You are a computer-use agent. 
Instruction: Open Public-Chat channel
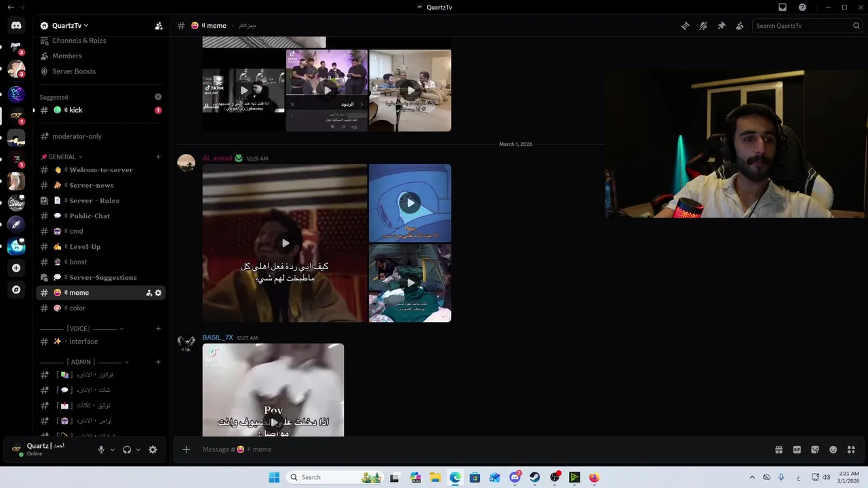click(x=100, y=216)
